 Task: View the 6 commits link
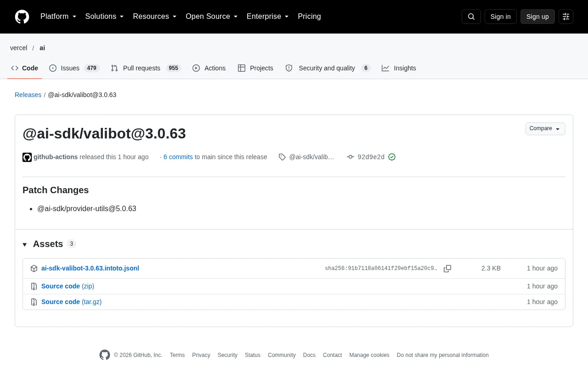coord(178,157)
